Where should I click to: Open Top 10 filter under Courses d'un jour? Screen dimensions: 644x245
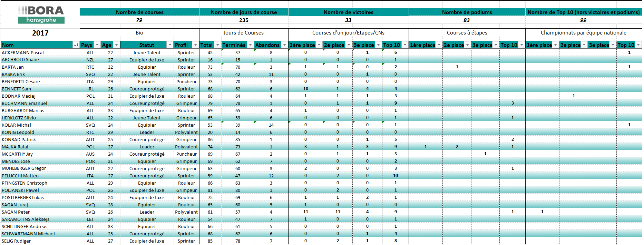(405, 45)
